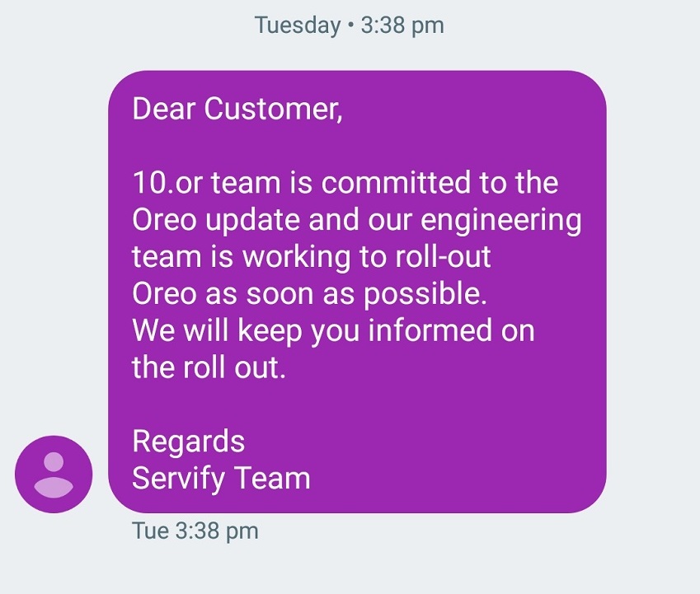Click the "Dear Customer," greeting line
Viewport: 700px width, 594px height.
(x=237, y=110)
